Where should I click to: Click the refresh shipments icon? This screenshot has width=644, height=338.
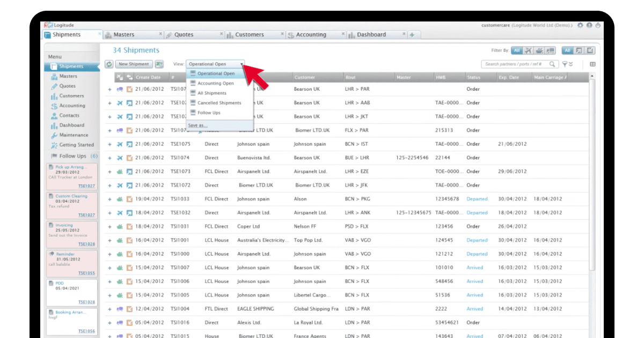coord(109,64)
